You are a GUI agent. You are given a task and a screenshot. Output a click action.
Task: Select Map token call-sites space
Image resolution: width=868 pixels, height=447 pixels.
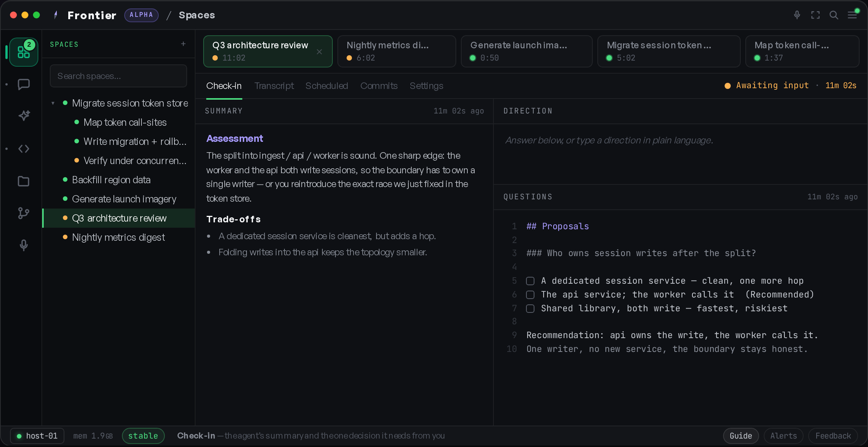pyautogui.click(x=119, y=122)
